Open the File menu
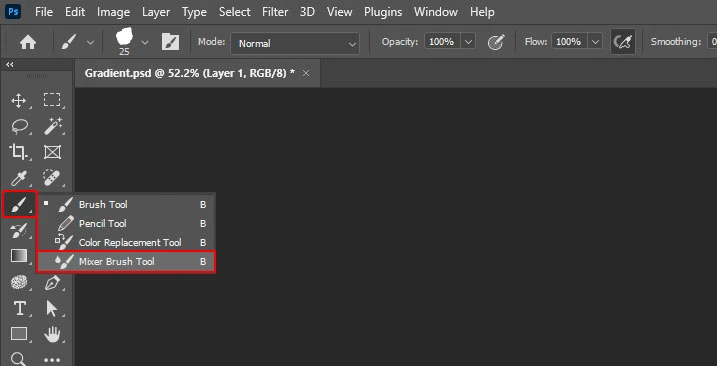 pyautogui.click(x=44, y=12)
